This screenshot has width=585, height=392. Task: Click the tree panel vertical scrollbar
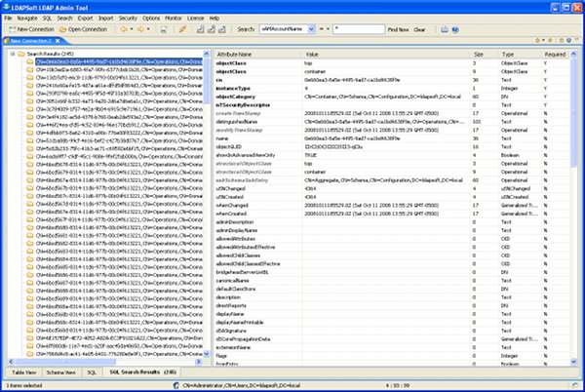coord(207,204)
